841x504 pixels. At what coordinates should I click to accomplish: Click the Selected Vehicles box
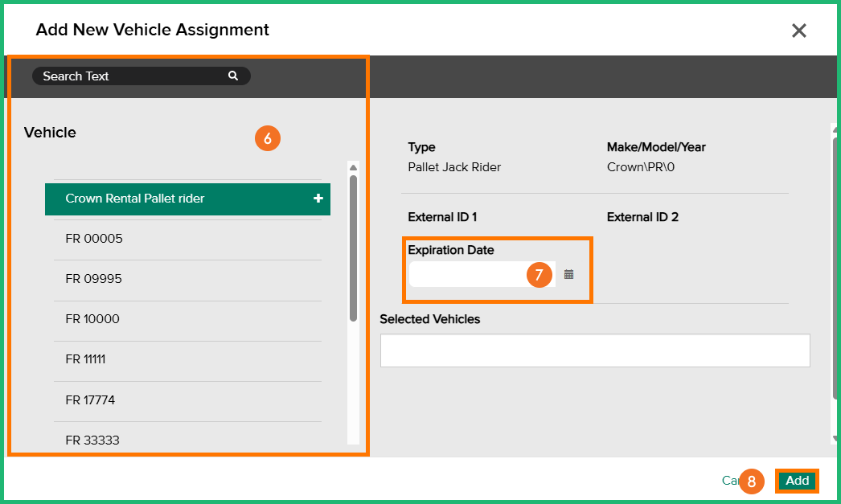[595, 350]
